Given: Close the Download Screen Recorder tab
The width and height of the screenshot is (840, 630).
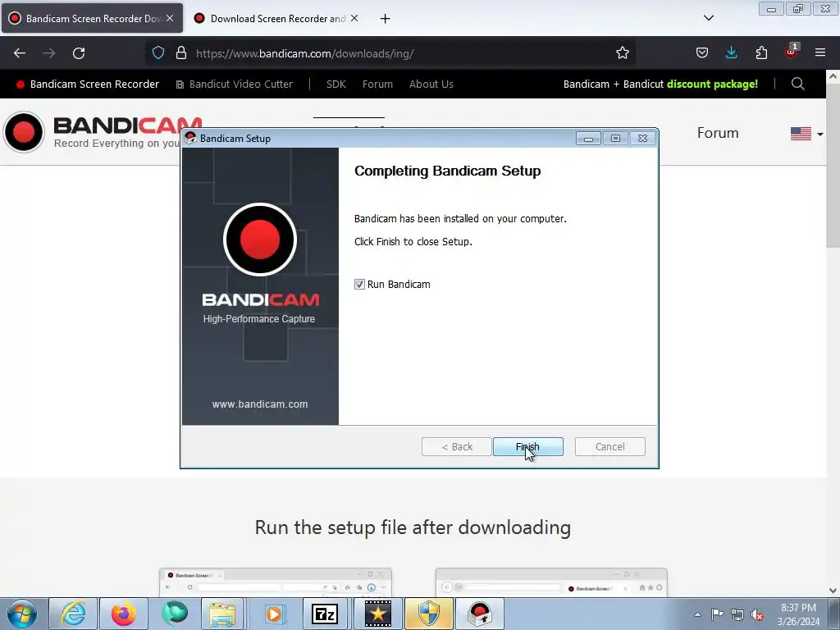Looking at the screenshot, I should 354,18.
